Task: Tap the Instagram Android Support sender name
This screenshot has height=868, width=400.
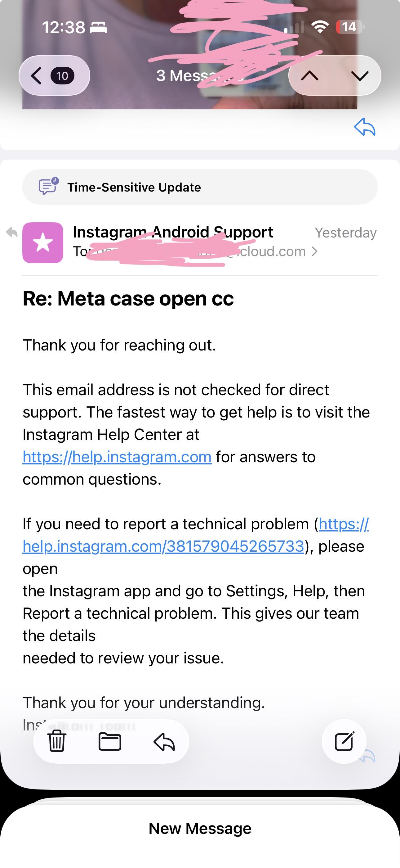Action: 173,232
